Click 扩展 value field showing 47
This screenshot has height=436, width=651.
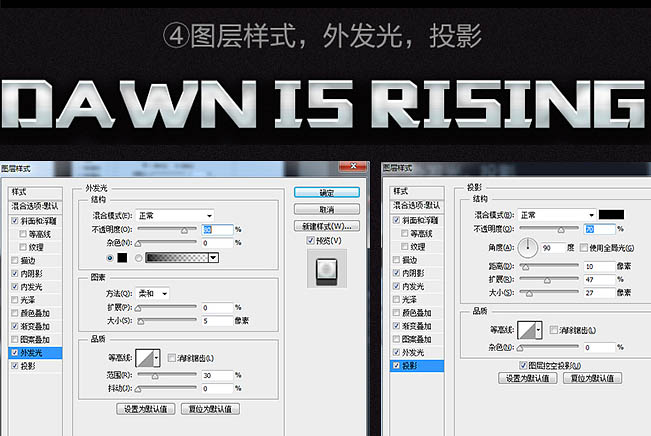tap(600, 279)
